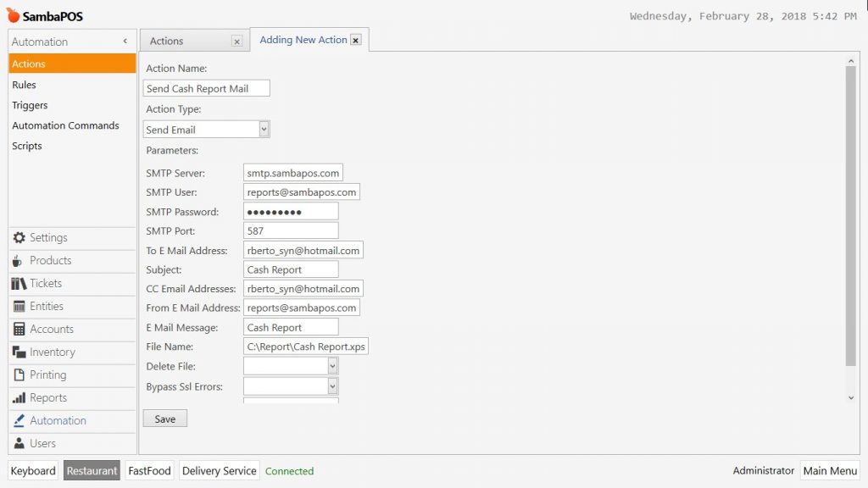Open the Bypass Ssl Errors dropdown
The height and width of the screenshot is (488, 868).
(x=332, y=386)
